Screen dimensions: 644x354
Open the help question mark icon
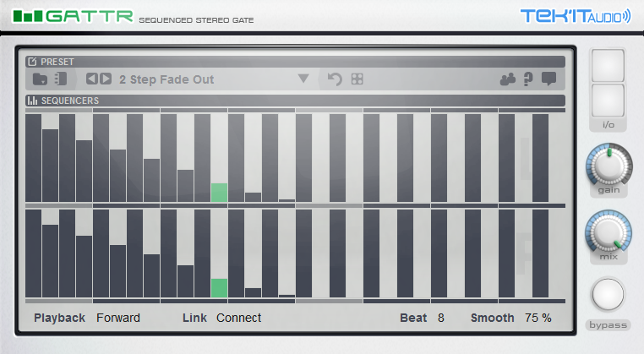click(528, 79)
